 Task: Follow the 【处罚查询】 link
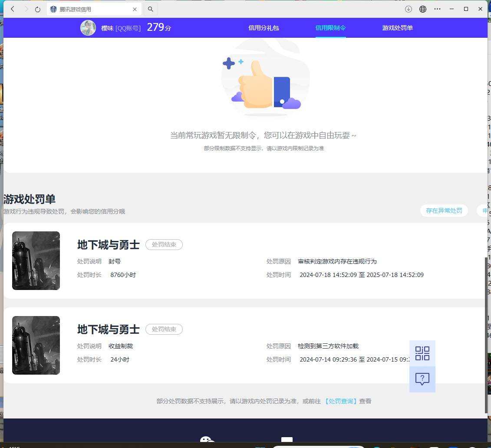[340, 401]
